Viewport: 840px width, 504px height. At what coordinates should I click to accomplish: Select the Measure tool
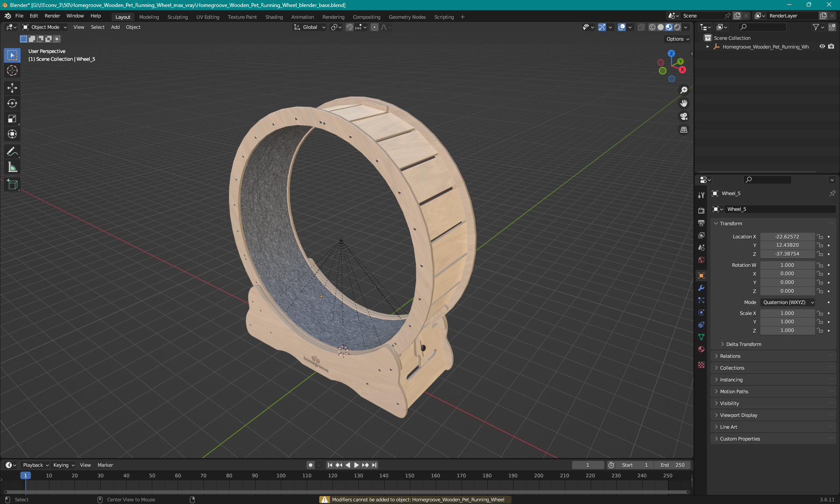[x=12, y=167]
